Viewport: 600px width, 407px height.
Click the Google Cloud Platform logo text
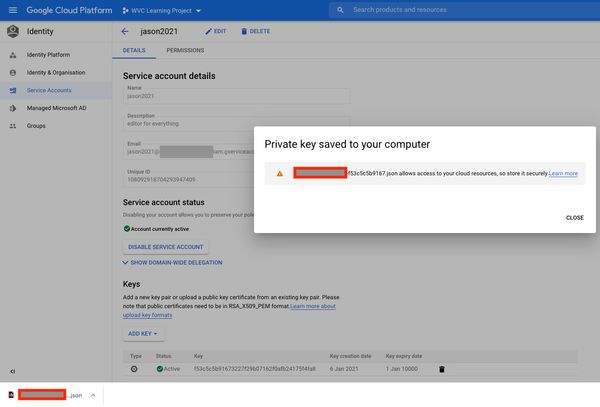pyautogui.click(x=69, y=10)
